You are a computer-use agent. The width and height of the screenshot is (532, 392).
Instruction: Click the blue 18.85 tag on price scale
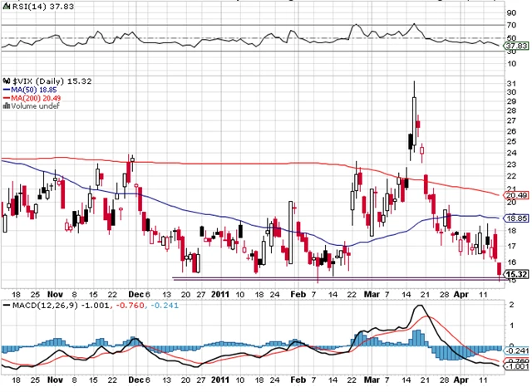516,218
